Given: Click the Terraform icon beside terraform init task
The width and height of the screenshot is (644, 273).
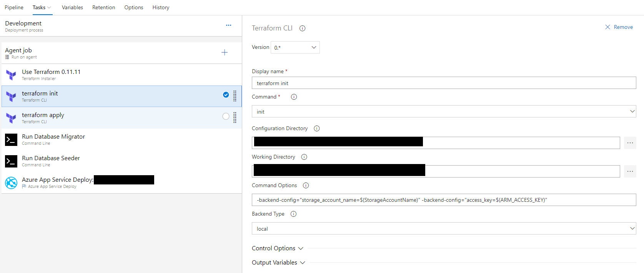Looking at the screenshot, I should click(11, 96).
